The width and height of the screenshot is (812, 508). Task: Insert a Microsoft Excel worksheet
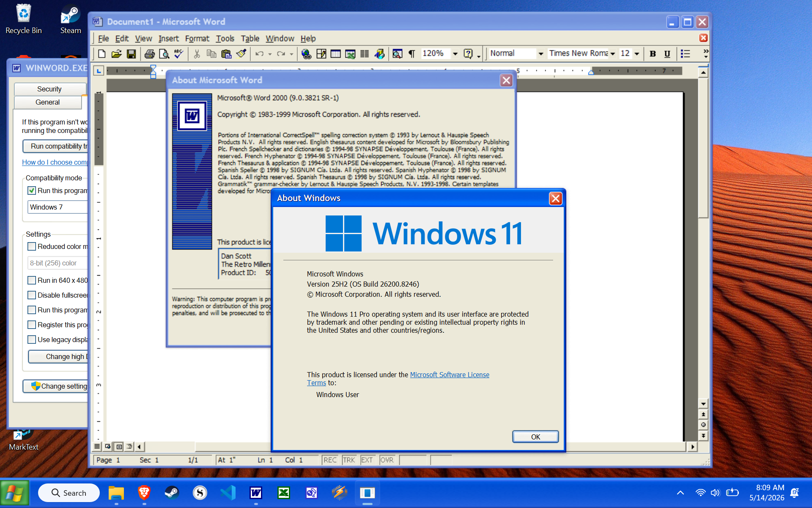(x=350, y=54)
